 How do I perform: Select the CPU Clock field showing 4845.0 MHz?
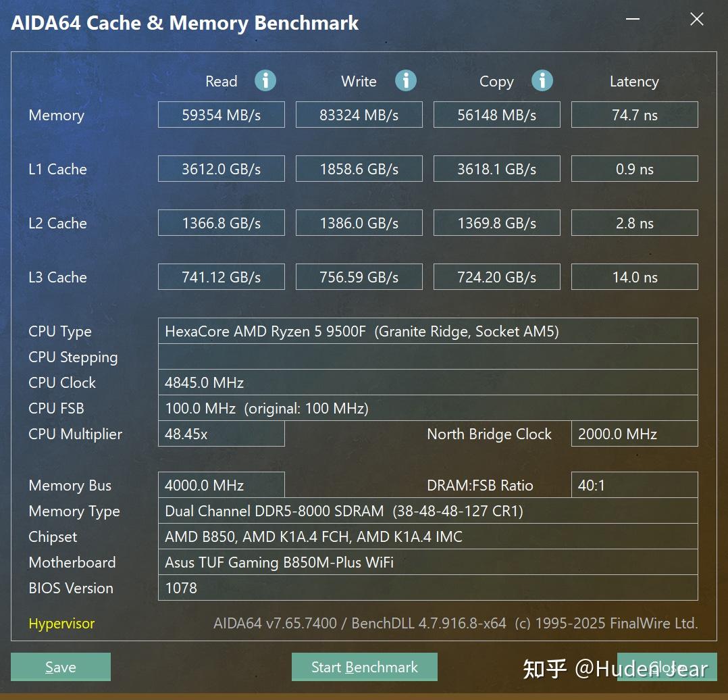point(427,382)
